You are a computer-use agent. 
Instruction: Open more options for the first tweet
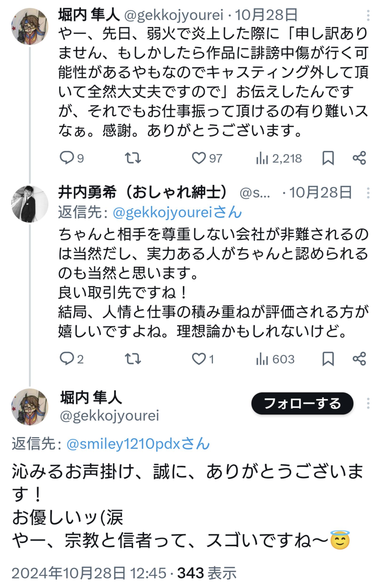pyautogui.click(x=368, y=15)
